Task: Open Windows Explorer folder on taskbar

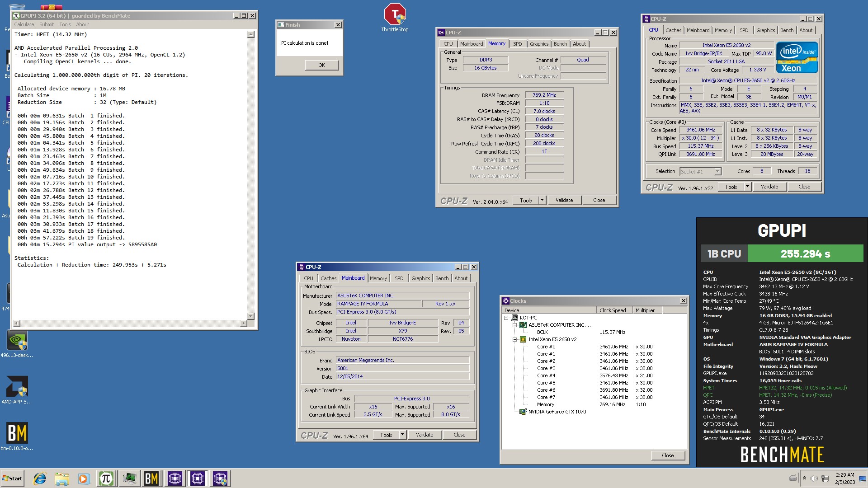Action: [62, 479]
